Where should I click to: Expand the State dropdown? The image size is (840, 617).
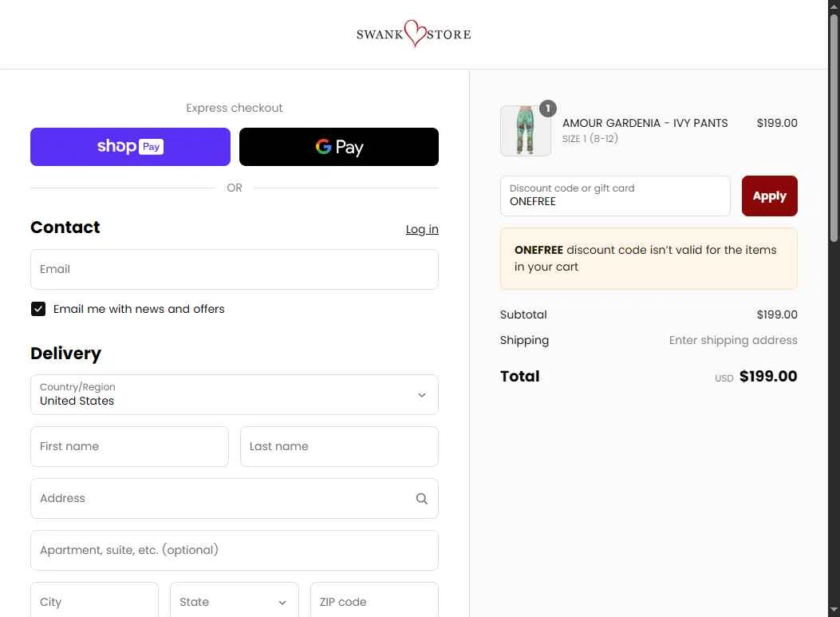click(x=235, y=602)
